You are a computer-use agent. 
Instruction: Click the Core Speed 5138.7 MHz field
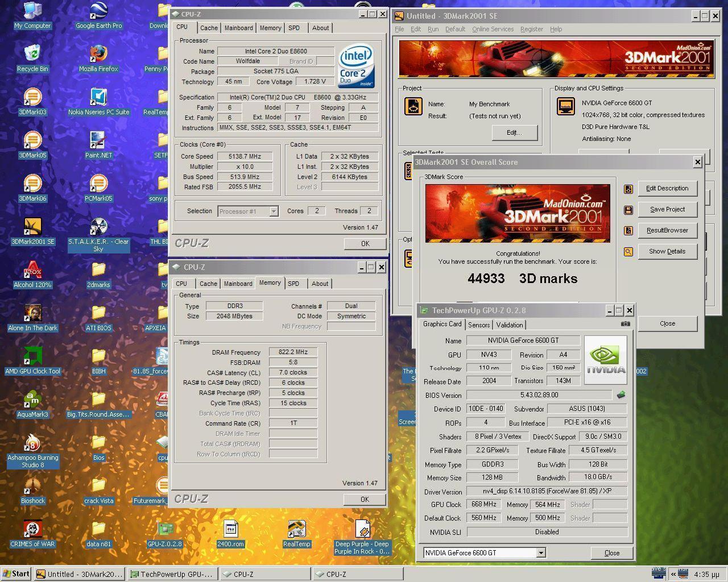pyautogui.click(x=245, y=156)
